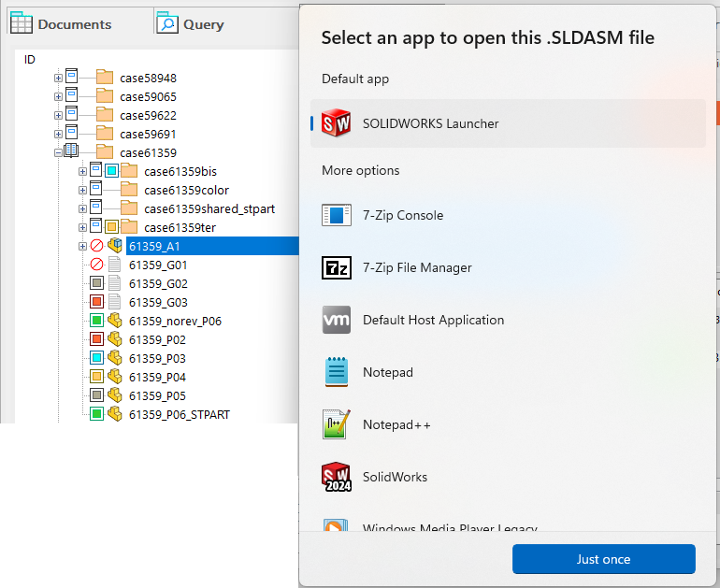Click the gray state icon for 61359_P05
The image size is (720, 588).
[x=96, y=395]
